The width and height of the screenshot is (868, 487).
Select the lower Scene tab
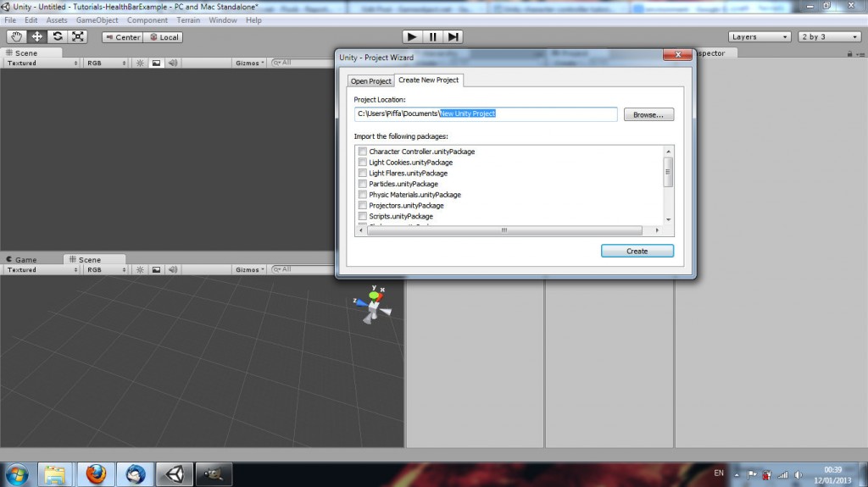pyautogui.click(x=94, y=259)
